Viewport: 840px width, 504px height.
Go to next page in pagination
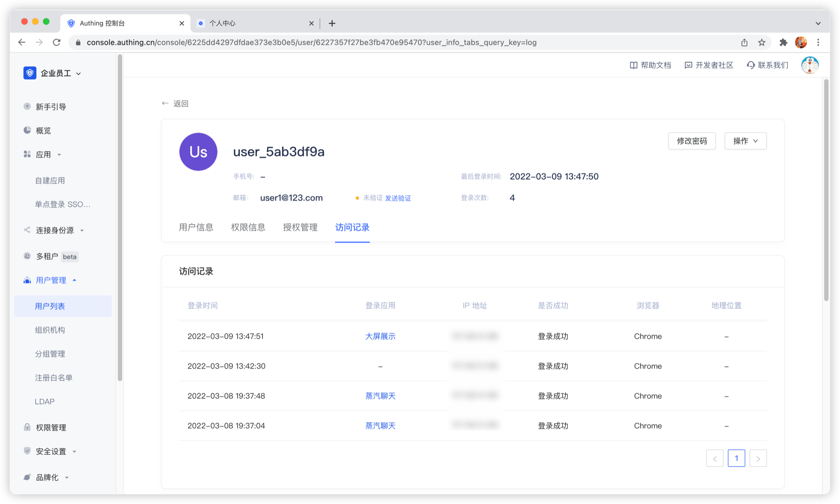click(758, 458)
